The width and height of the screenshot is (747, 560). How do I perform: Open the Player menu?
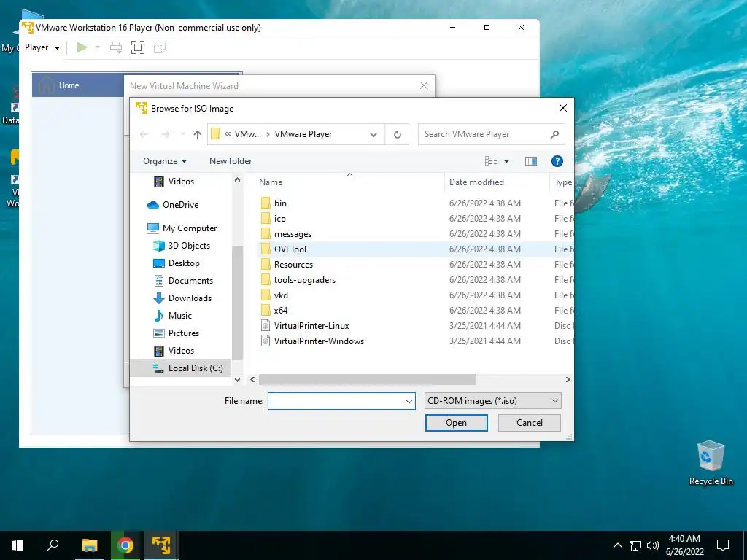pyautogui.click(x=42, y=47)
